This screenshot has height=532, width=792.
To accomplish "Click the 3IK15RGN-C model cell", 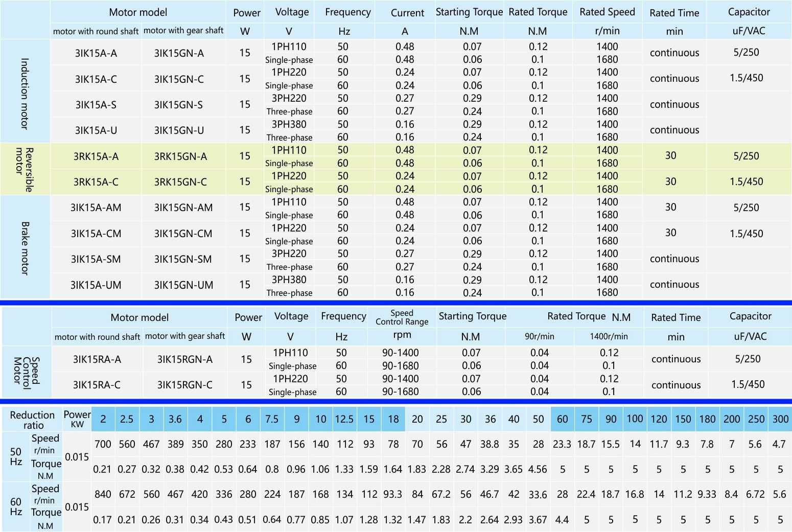I will point(184,385).
